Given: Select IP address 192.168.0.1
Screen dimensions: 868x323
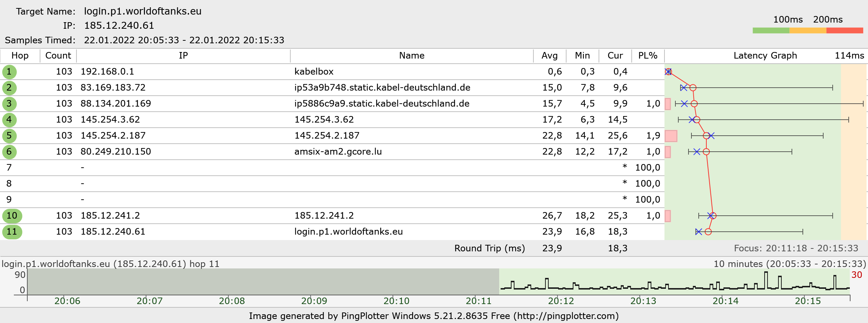Looking at the screenshot, I should tap(107, 72).
